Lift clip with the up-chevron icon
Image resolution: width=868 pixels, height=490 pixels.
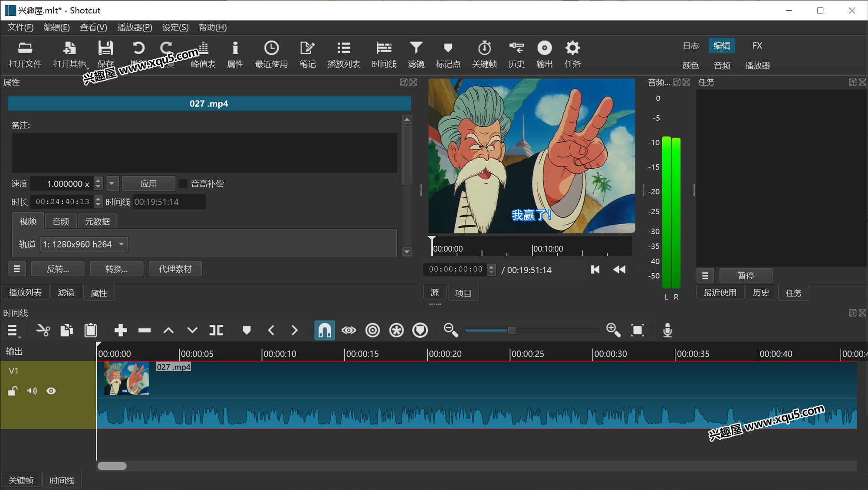(168, 330)
